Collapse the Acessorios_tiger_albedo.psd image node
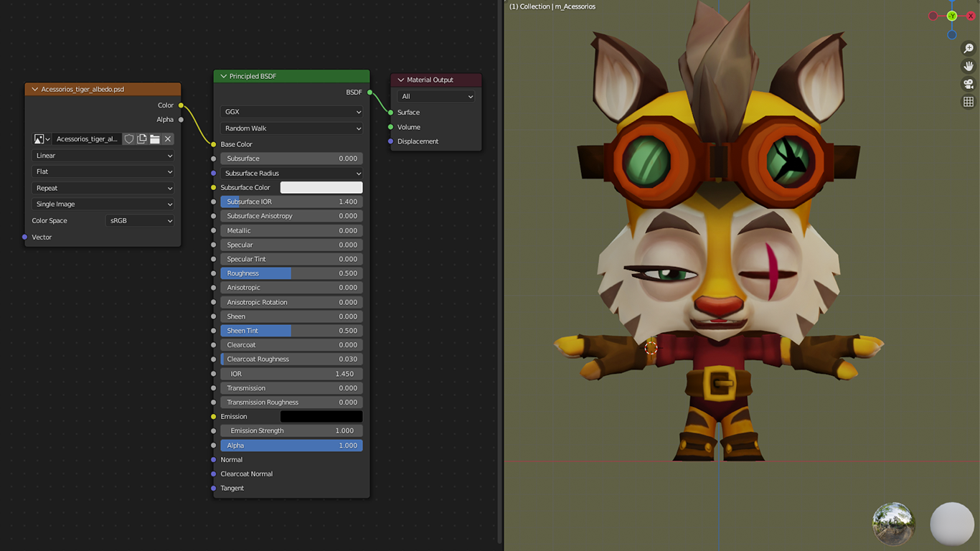Screen dimensions: 980x551 point(34,90)
